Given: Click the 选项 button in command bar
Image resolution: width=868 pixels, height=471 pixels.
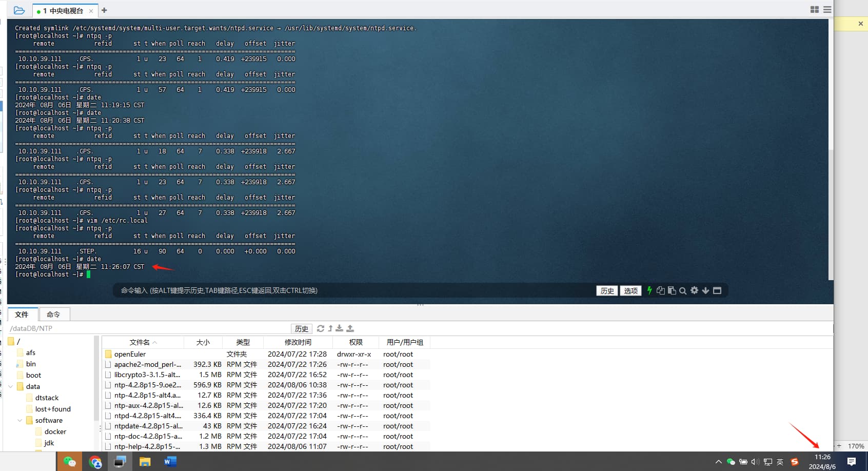Looking at the screenshot, I should click(x=630, y=291).
